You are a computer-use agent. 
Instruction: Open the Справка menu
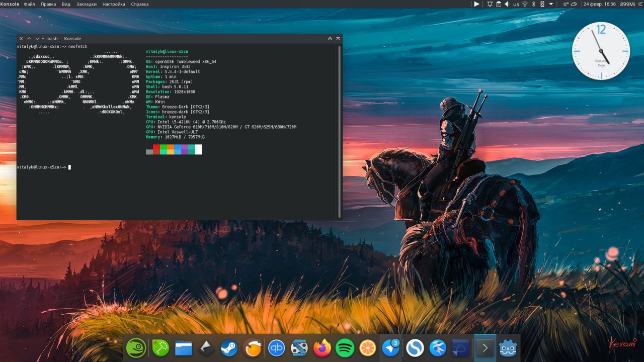click(140, 4)
